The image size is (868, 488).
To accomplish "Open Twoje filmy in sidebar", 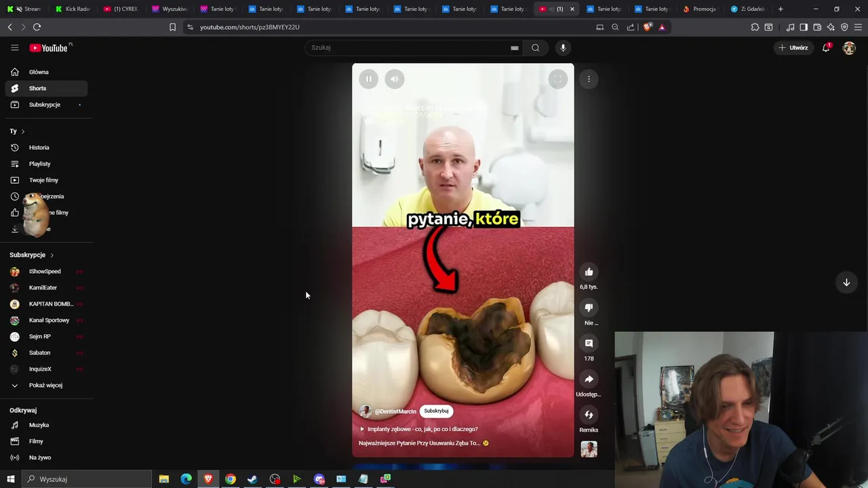I will 46,180.
